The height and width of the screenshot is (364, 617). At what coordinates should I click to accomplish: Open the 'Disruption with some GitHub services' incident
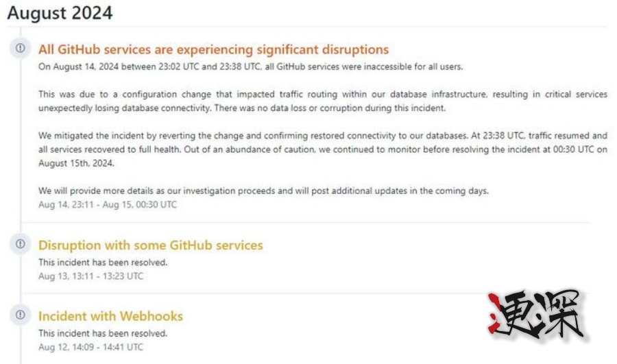click(x=150, y=245)
